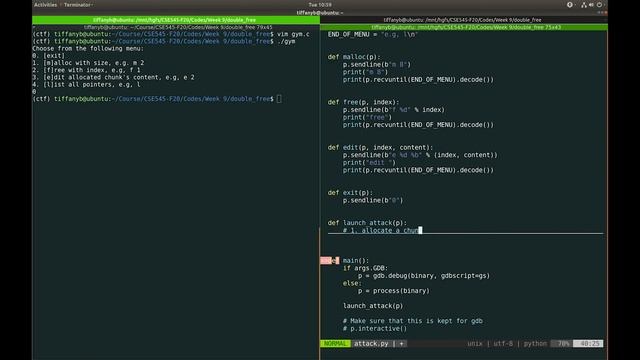Click the modified plus marker after attack.py
Screen dimensions: 640x360
[402, 344]
